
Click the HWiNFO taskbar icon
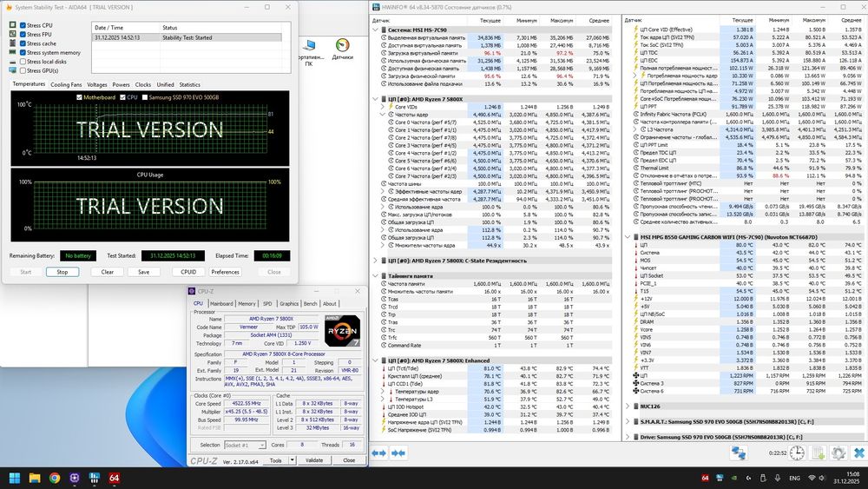(94, 478)
